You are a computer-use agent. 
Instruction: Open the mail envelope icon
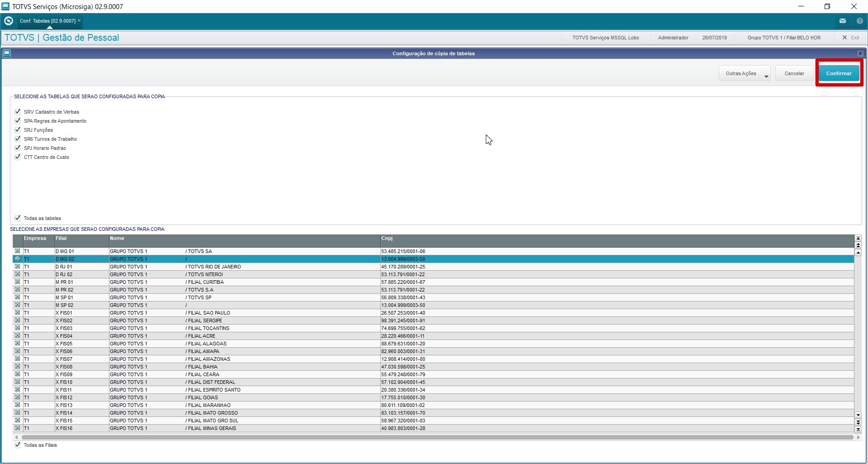(842, 21)
